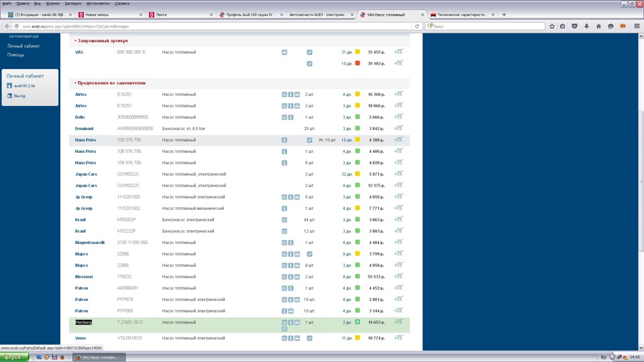The width and height of the screenshot is (644, 362).
Task: Click the yellow indicator in the Airtex 18 066 р. row
Action: [358, 105]
